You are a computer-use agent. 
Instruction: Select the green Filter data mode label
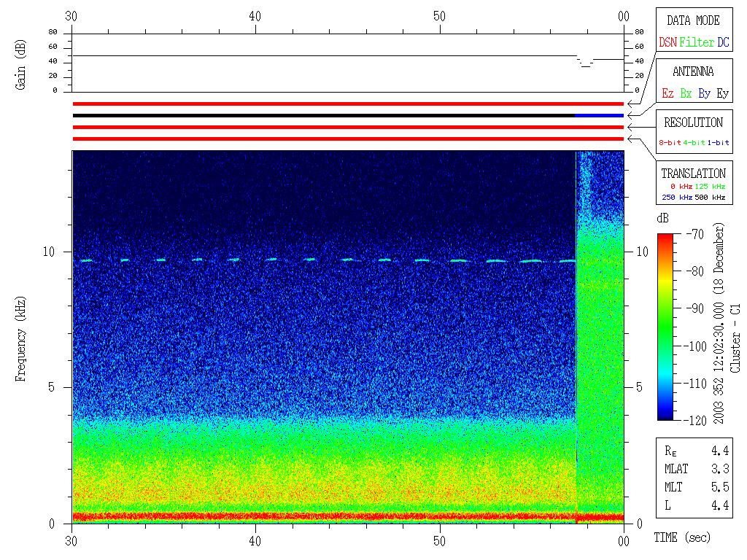tap(697, 42)
